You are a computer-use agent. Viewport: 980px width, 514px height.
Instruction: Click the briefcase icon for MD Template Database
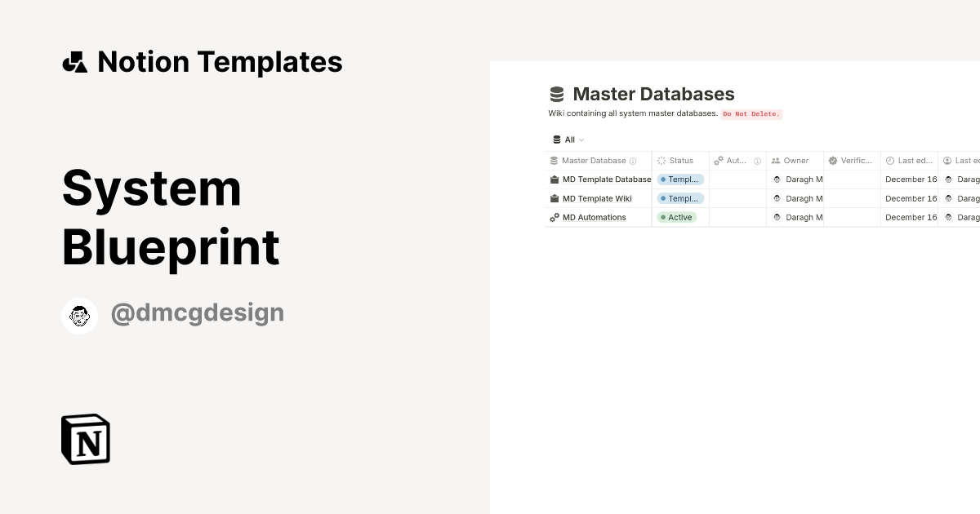pos(555,179)
